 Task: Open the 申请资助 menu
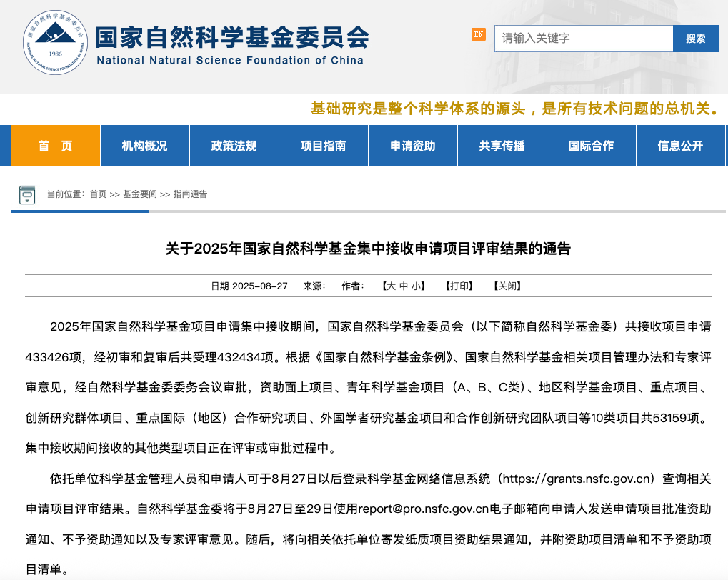(x=412, y=146)
